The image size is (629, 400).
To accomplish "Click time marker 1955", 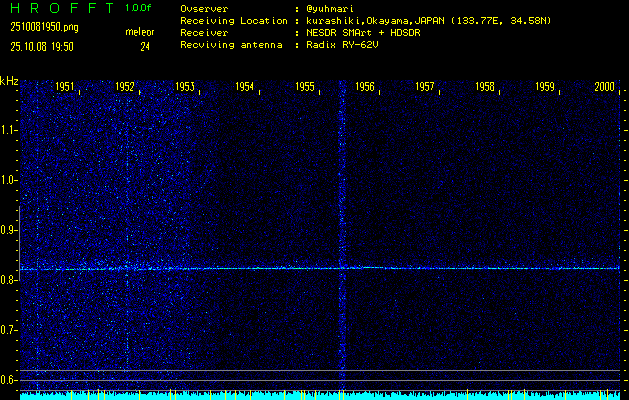I will tap(305, 87).
